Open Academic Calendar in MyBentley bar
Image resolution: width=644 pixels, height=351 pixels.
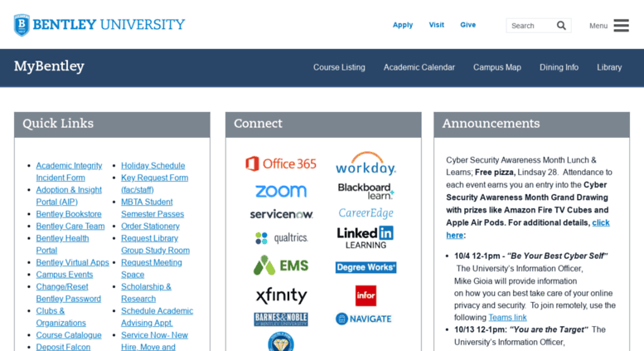tap(419, 67)
